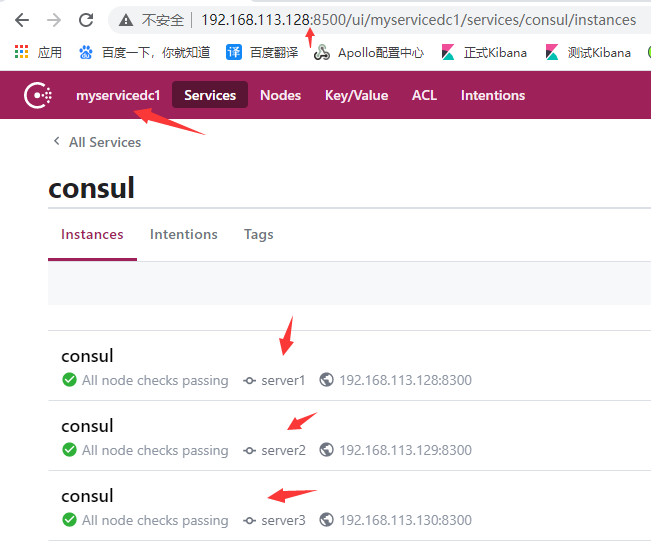The width and height of the screenshot is (651, 558).
Task: Open the Apollo配置中心 bookmark
Action: [369, 53]
